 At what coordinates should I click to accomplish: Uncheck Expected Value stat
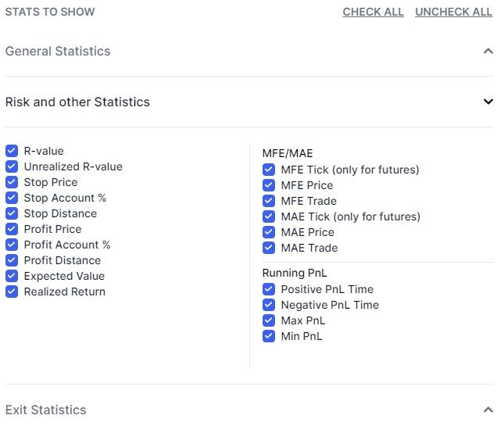click(x=12, y=276)
